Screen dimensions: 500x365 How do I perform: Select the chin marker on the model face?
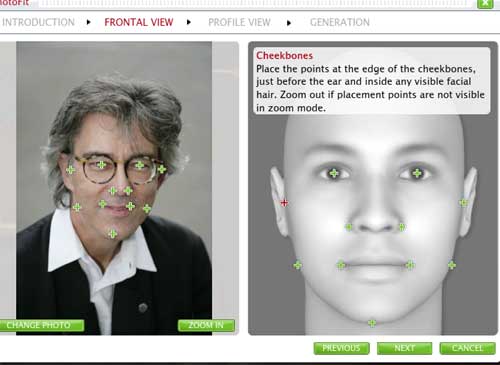click(x=372, y=323)
